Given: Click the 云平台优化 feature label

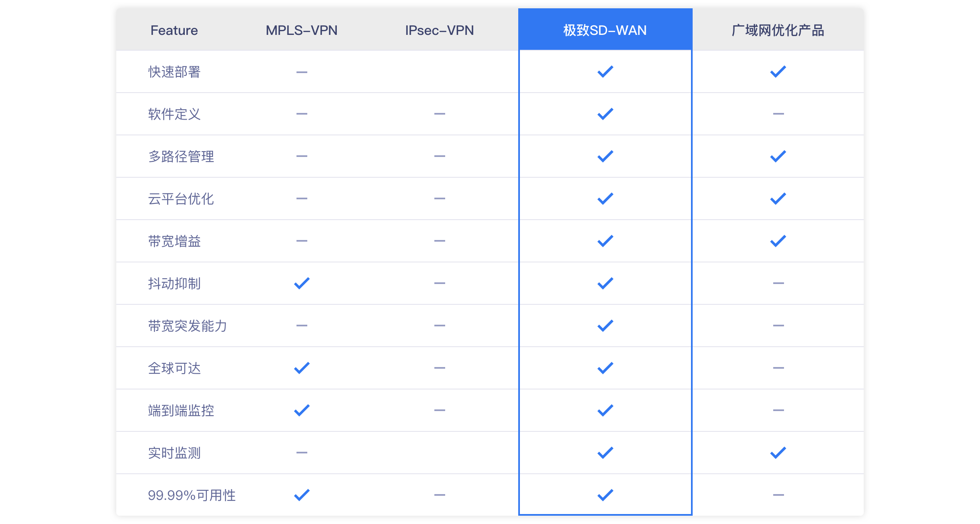Looking at the screenshot, I should 181,199.
